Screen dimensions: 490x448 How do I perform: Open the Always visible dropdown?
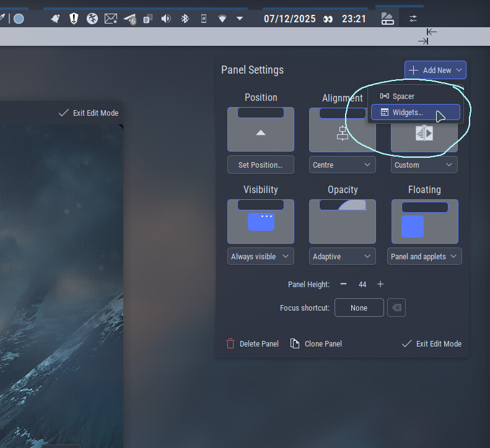[260, 256]
